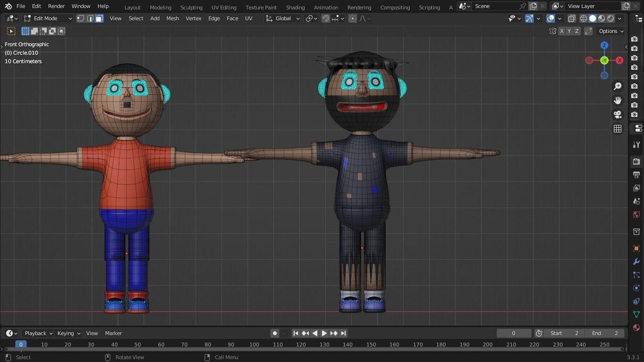The image size is (644, 362).
Task: Open the Particles properties tab
Action: 636,275
